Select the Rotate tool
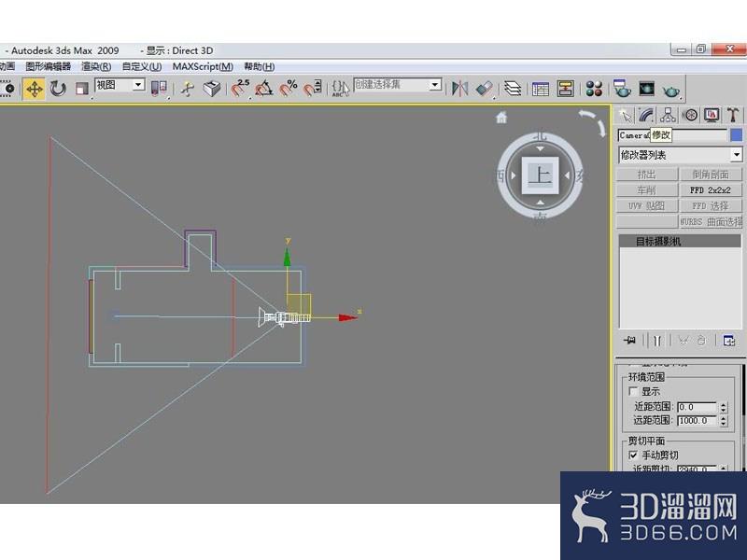The image size is (747, 560). 58,89
